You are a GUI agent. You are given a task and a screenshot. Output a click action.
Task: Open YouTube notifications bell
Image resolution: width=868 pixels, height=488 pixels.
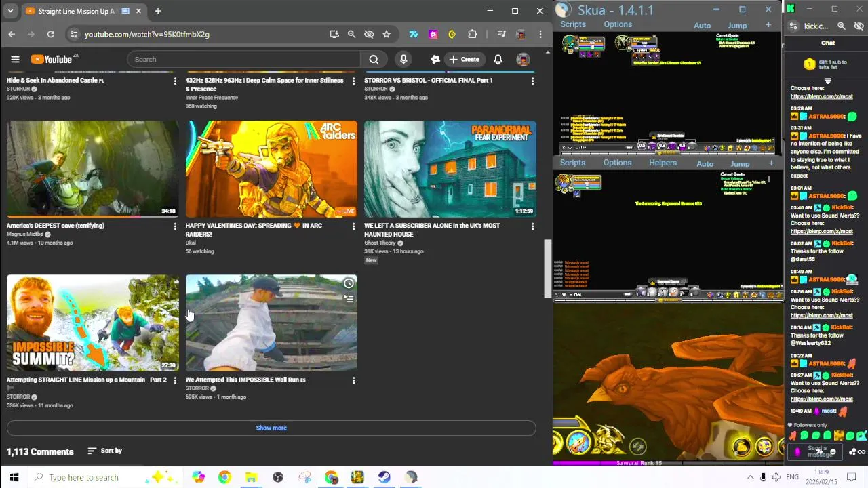498,59
